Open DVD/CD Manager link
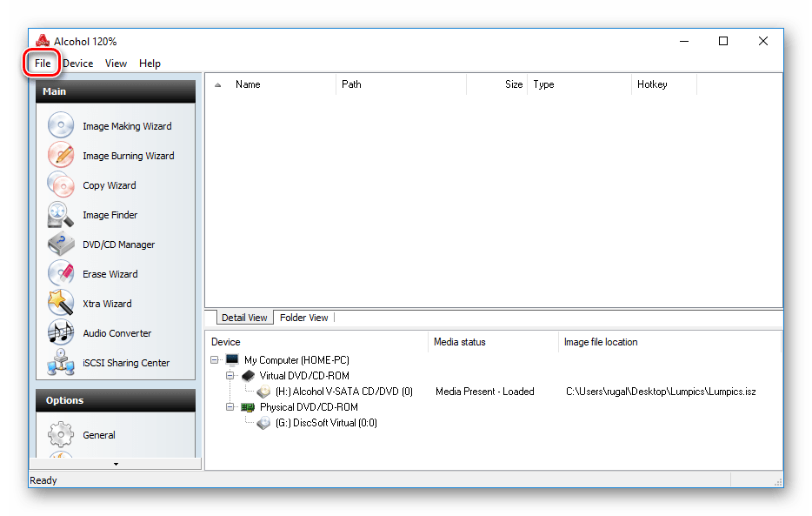812x516 pixels. tap(118, 245)
